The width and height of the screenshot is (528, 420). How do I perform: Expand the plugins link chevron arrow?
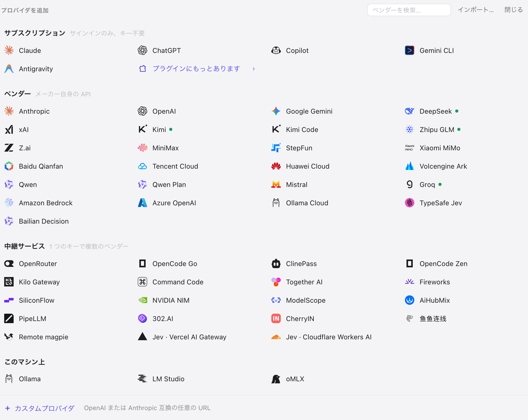tap(254, 69)
